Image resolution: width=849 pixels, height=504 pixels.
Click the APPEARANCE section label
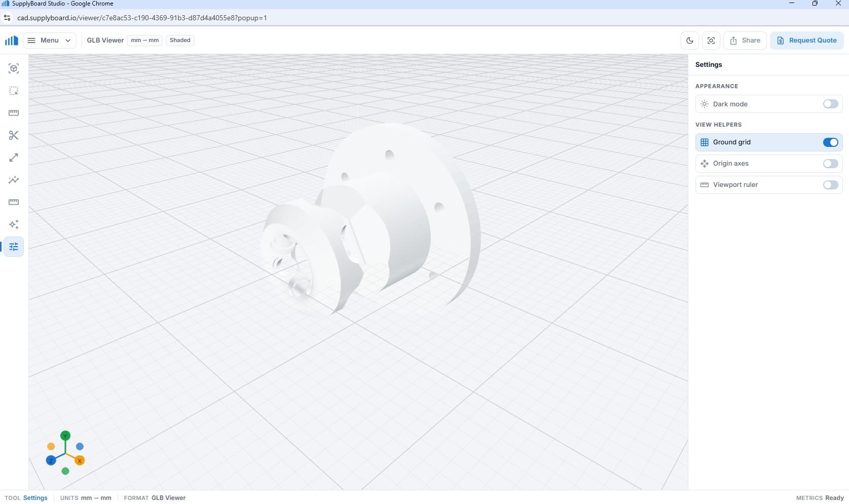coord(717,86)
